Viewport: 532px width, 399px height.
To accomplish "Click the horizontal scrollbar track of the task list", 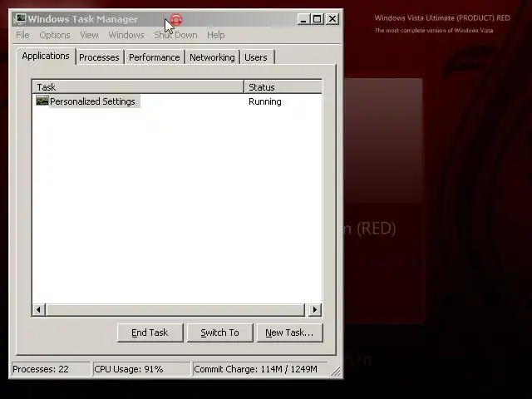I will point(175,309).
